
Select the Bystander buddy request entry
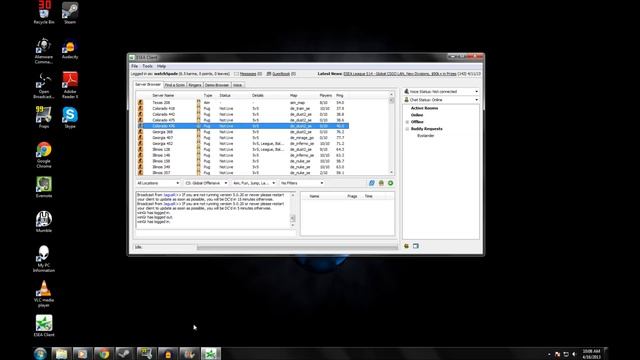pyautogui.click(x=425, y=136)
